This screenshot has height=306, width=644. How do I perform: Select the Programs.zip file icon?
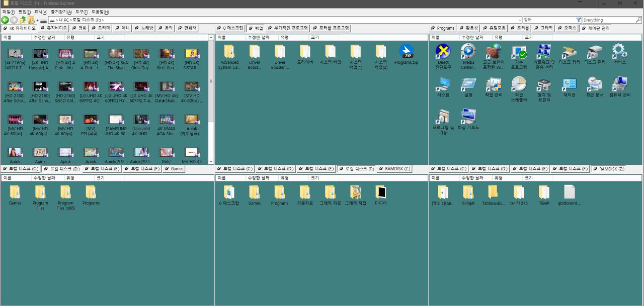coord(406,51)
